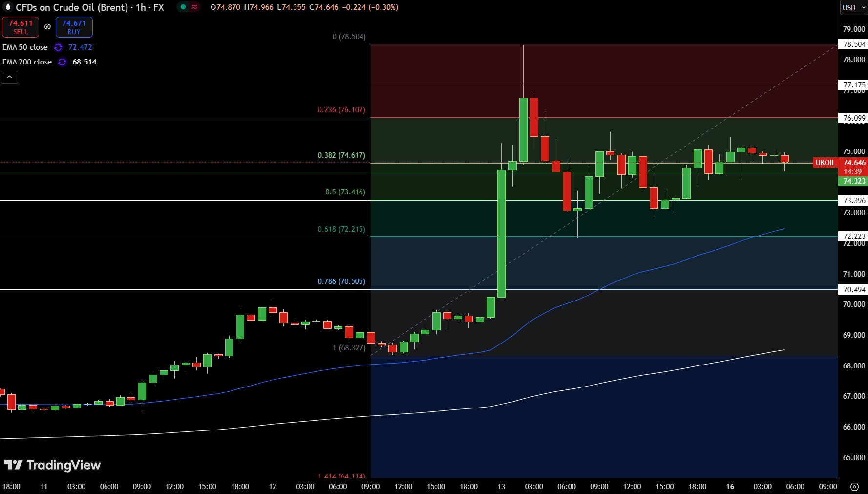Screen dimensions: 868x494
Task: Click the green market status dot
Action: [x=183, y=7]
